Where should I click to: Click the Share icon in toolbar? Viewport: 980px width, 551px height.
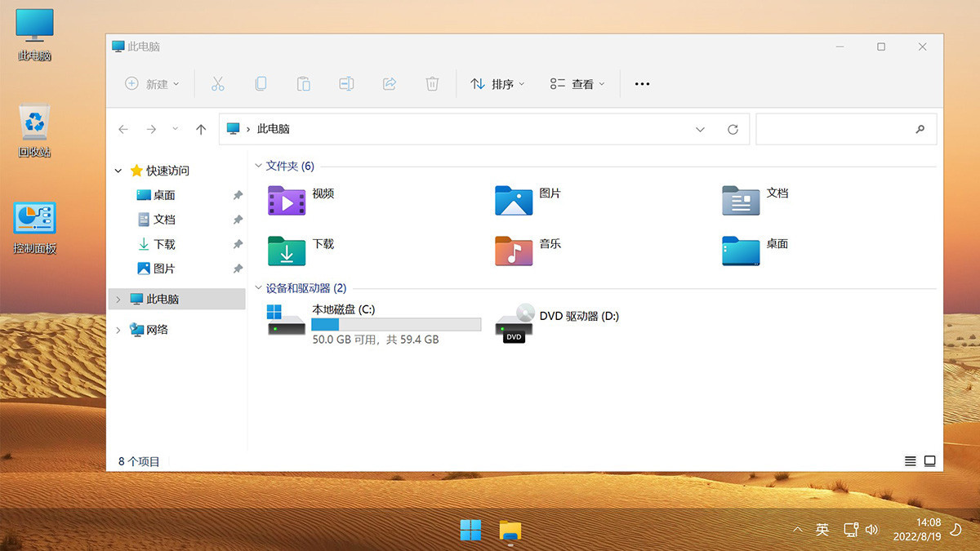tap(390, 83)
